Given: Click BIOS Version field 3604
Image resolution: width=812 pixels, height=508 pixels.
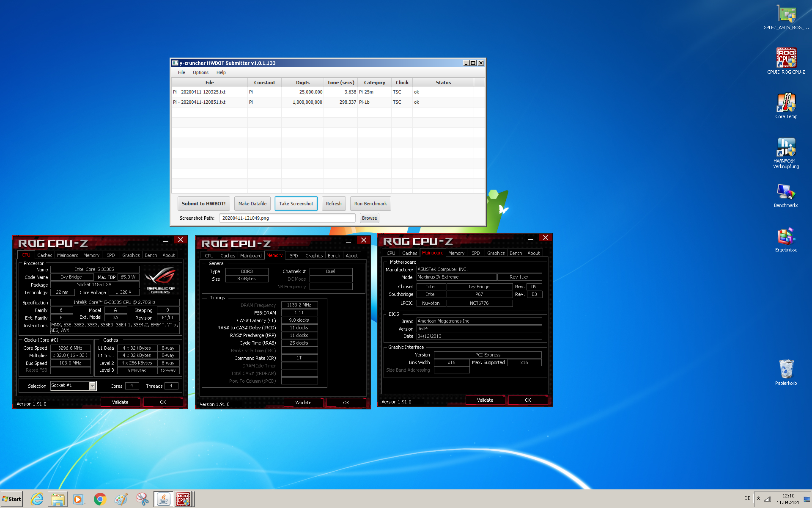Looking at the screenshot, I should [x=479, y=329].
